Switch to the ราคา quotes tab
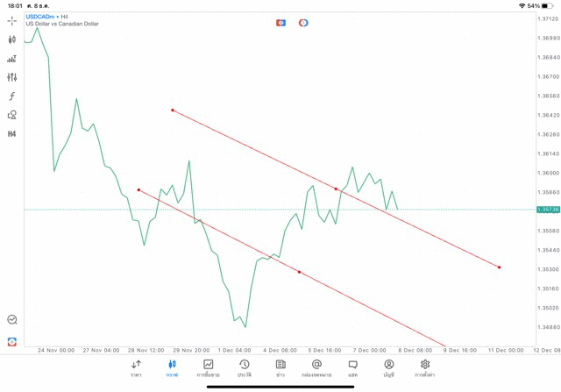Image resolution: width=561 pixels, height=392 pixels. click(x=136, y=368)
